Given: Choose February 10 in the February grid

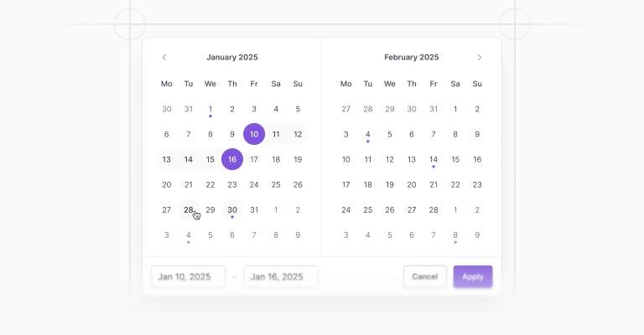Looking at the screenshot, I should [x=345, y=159].
